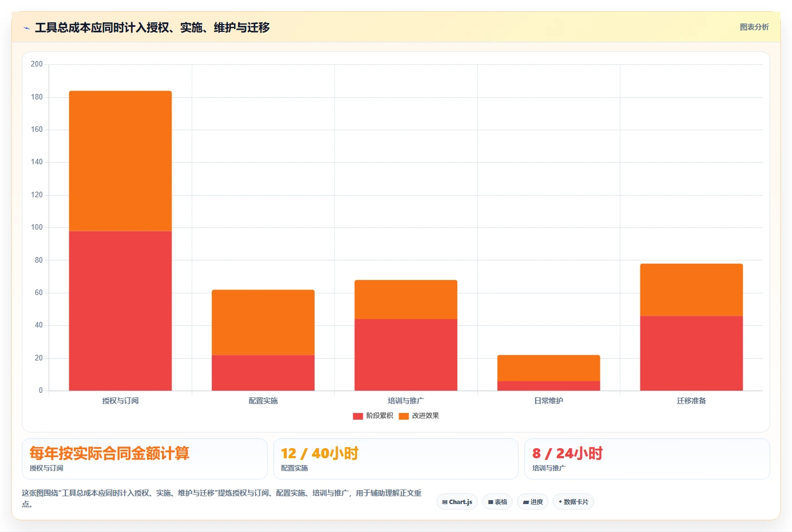Click the 图表分析 label in the header
Image resolution: width=792 pixels, height=532 pixels.
coord(754,27)
